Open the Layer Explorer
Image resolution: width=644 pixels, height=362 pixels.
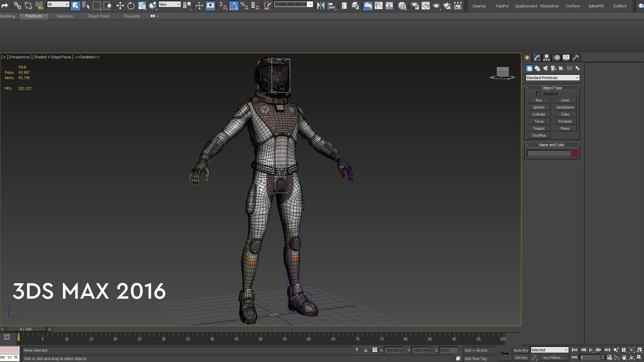pyautogui.click(x=355, y=5)
